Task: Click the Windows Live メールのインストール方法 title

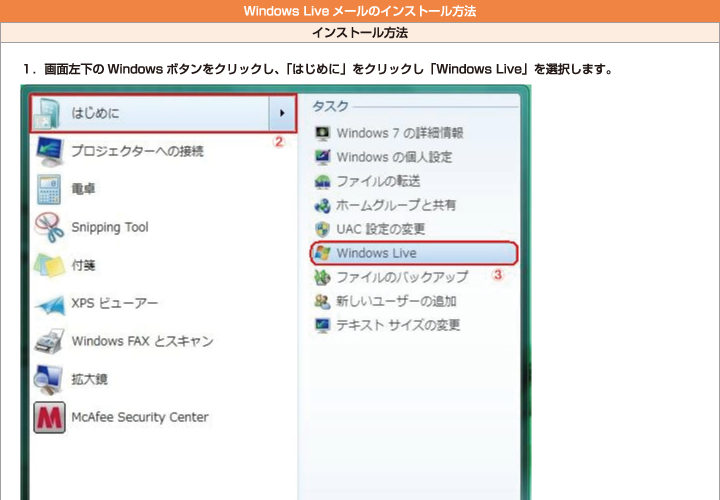Action: 360,11
